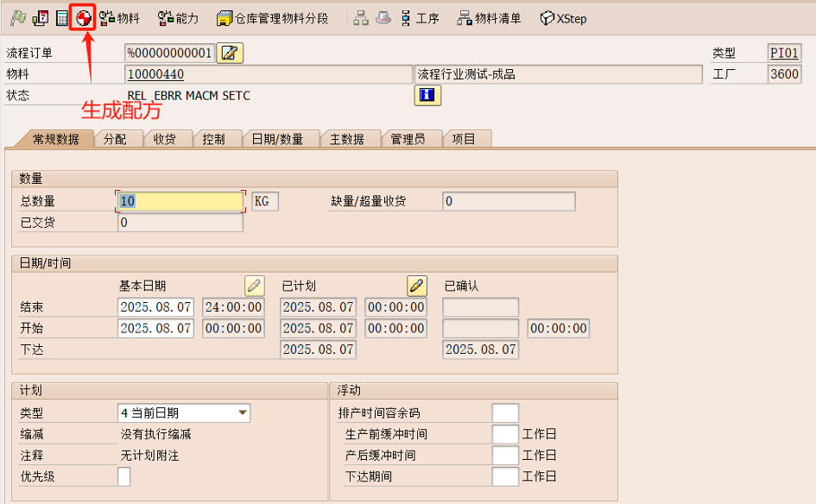Click material number 10000440 link
The width and height of the screenshot is (816, 504).
pos(155,74)
